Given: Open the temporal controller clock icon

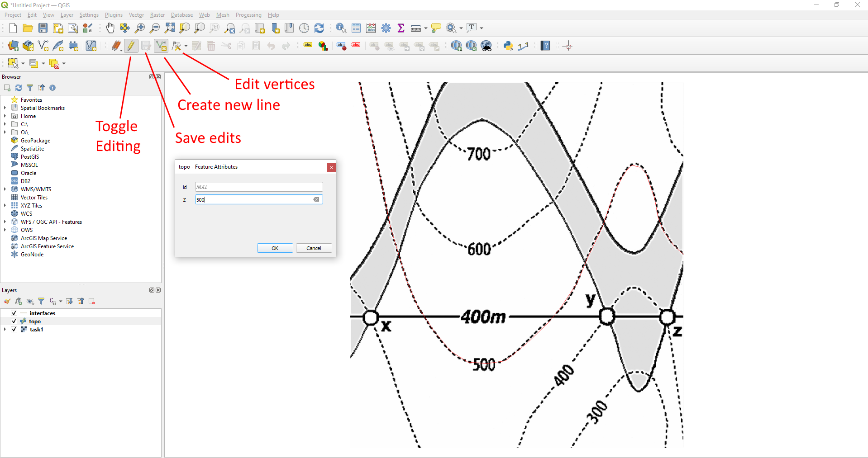Looking at the screenshot, I should [x=304, y=28].
